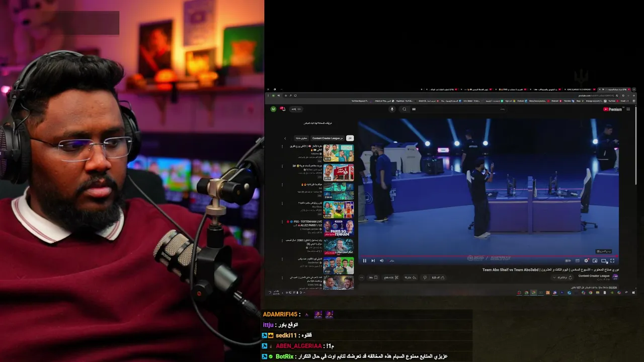Open options for first suggested video
The image size is (644, 362).
[282, 146]
